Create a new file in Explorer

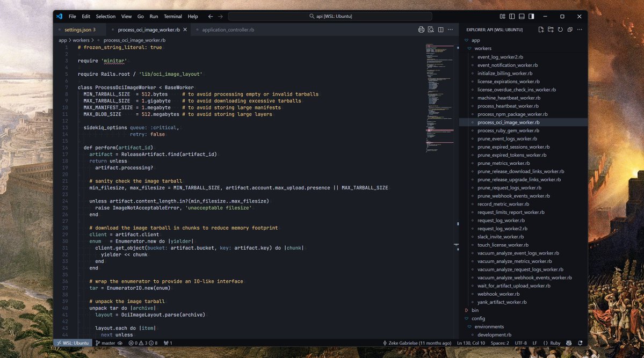click(x=541, y=30)
